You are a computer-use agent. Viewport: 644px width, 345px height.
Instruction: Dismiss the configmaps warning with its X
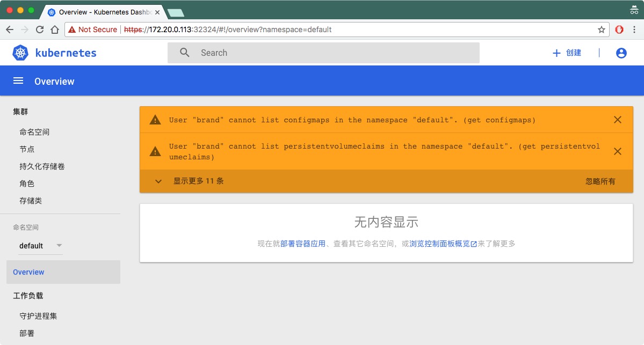tap(617, 120)
